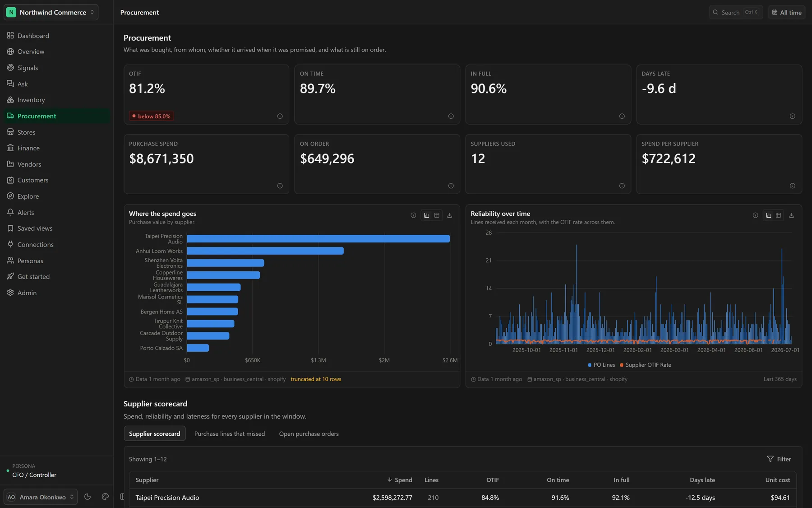Show info for the Purchase Spend card
The image size is (812, 508).
pyautogui.click(x=280, y=186)
